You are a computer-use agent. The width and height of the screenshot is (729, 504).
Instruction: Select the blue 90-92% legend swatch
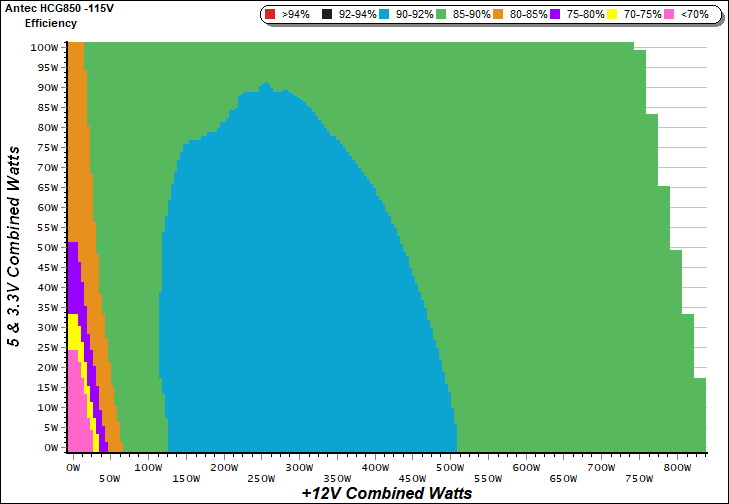pos(383,15)
